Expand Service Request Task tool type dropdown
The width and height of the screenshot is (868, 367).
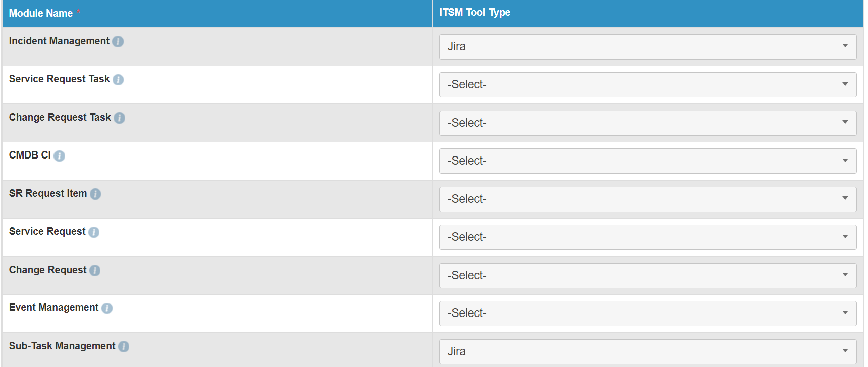click(x=647, y=85)
